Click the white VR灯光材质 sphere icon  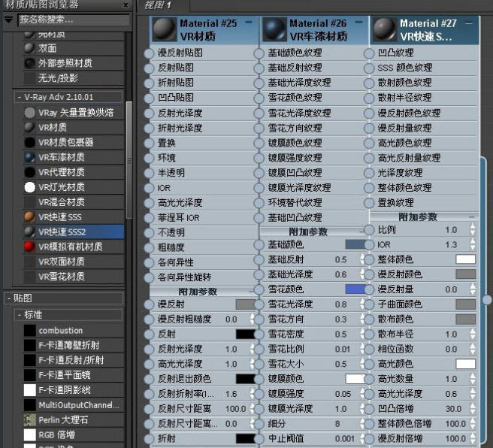[x=29, y=187]
